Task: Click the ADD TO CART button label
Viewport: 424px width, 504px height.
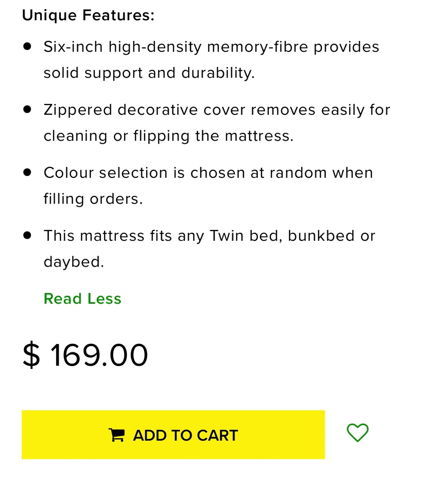Action: coord(185,435)
